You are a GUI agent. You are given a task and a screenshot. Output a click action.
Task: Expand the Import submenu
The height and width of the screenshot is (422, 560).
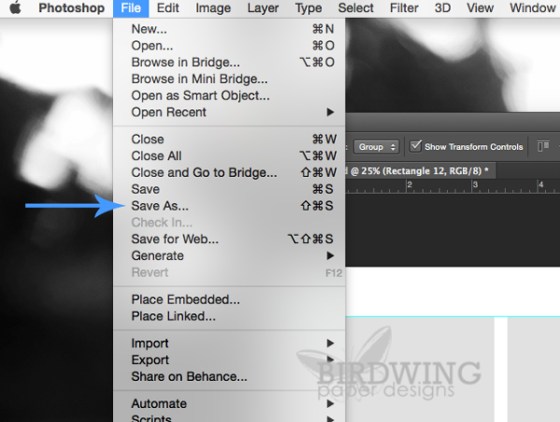click(229, 343)
